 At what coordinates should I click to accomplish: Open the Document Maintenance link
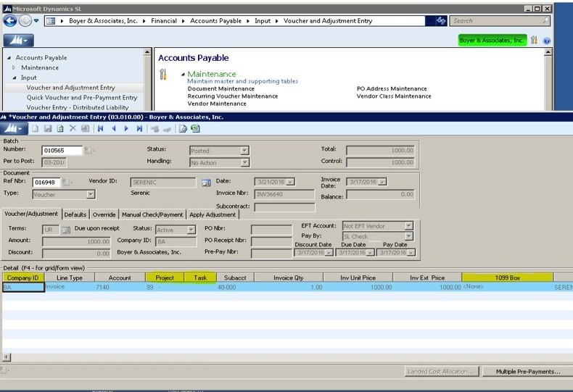tap(220, 88)
